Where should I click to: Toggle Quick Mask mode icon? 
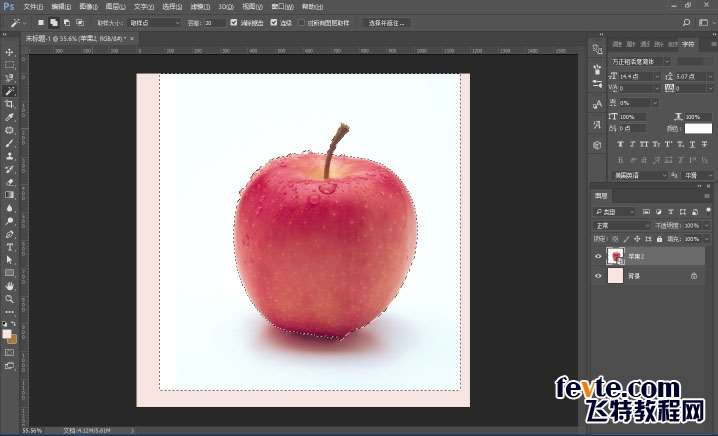click(9, 353)
